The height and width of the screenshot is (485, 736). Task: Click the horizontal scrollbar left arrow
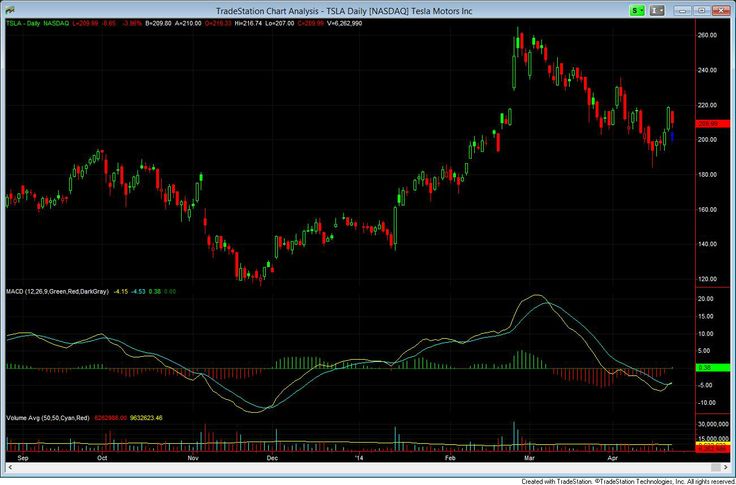(9, 467)
